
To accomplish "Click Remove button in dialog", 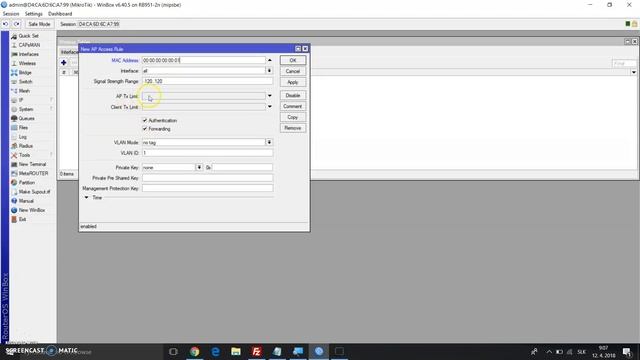I will [x=293, y=128].
